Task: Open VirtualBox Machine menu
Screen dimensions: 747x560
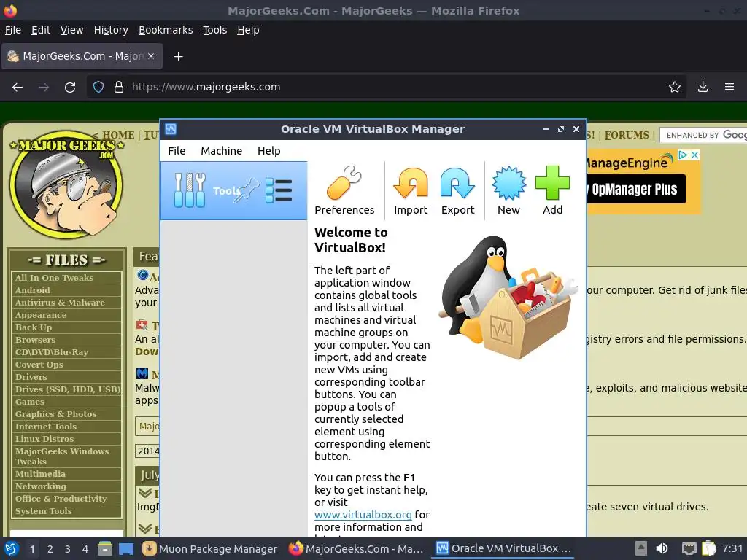Action: coord(221,151)
